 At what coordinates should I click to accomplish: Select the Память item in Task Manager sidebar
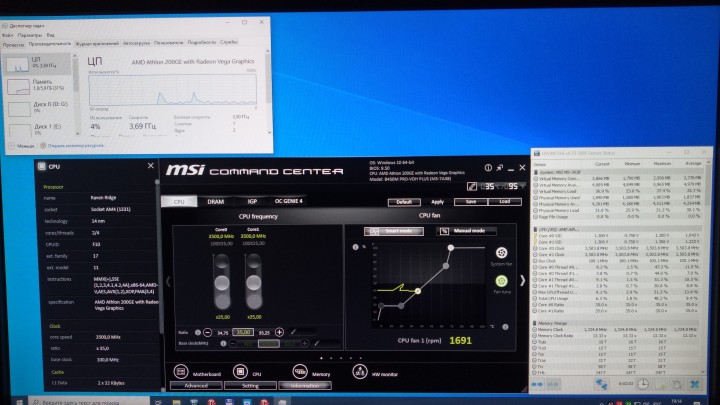pyautogui.click(x=37, y=86)
